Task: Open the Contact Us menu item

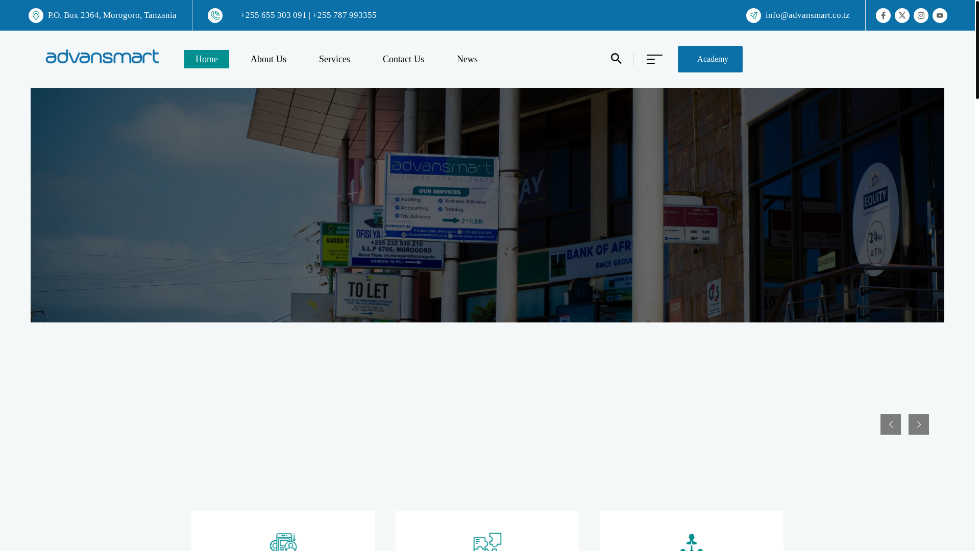Action: point(403,59)
